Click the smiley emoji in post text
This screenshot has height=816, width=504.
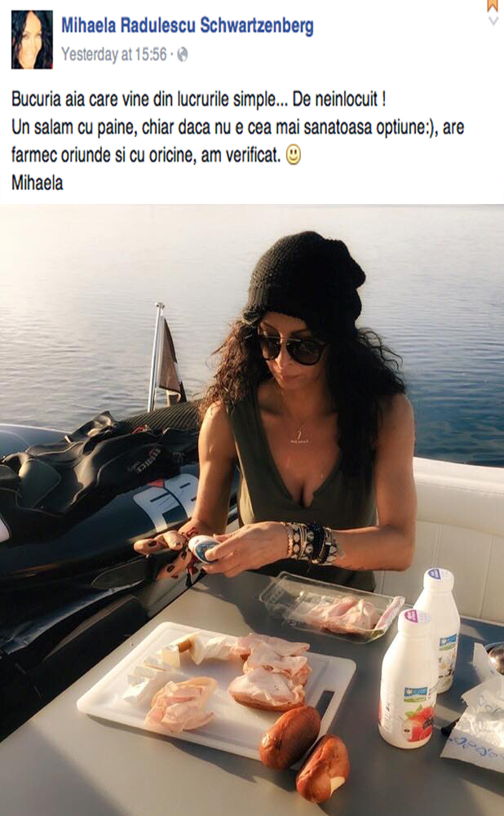(294, 154)
